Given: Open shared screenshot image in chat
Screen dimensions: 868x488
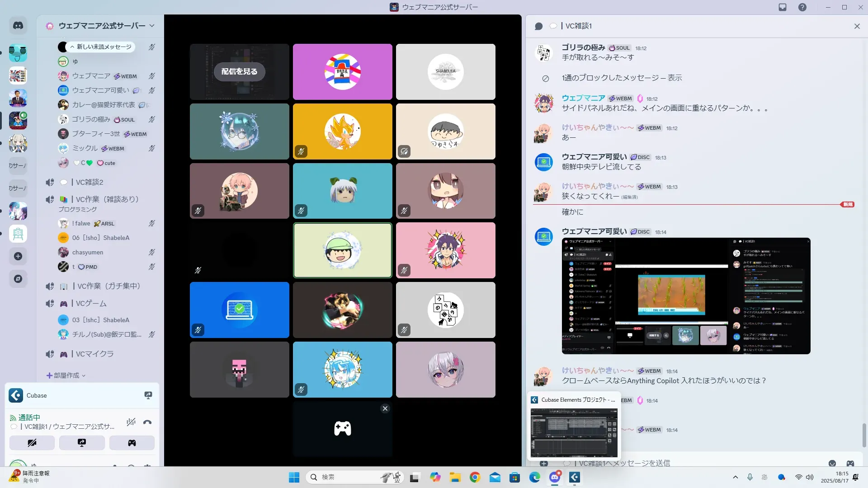Looking at the screenshot, I should (x=686, y=296).
